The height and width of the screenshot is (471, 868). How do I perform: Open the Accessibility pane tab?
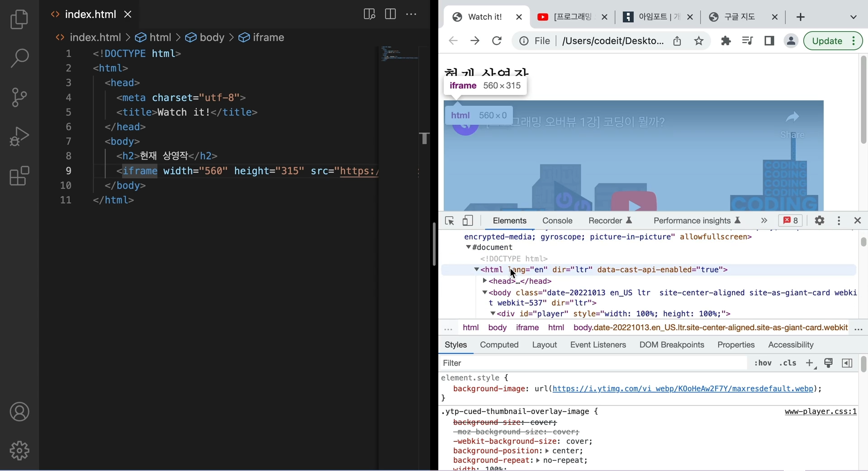tap(791, 345)
